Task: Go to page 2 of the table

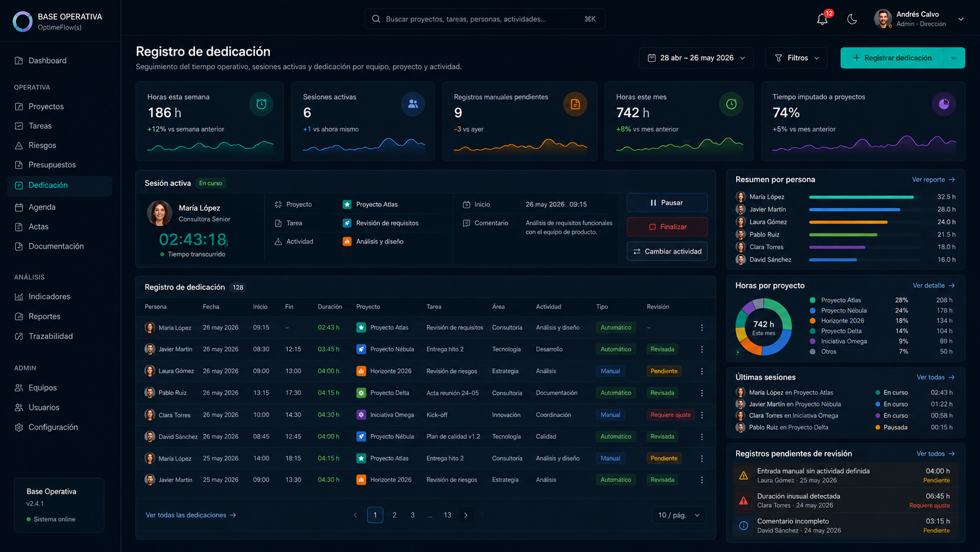Action: [394, 515]
